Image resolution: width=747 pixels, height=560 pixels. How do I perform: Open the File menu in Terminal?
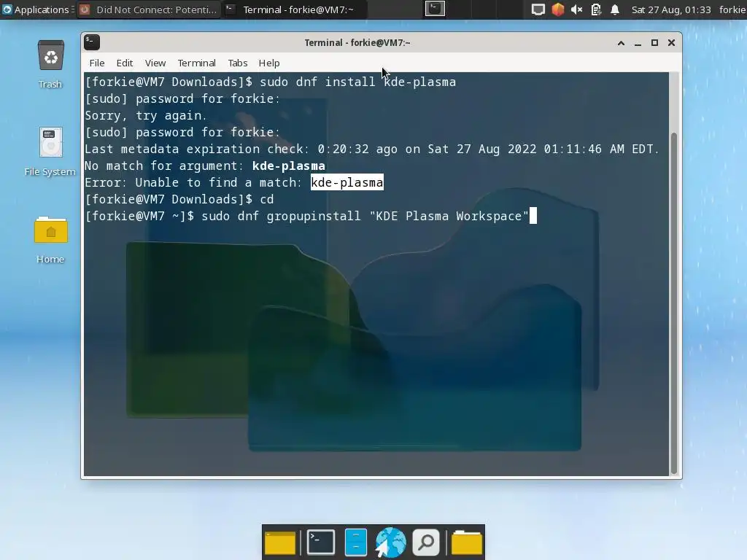[97, 63]
